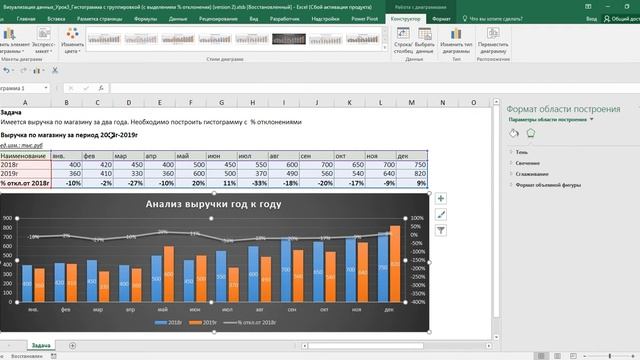Viewport: 640px width, 360px height.
Task: Select the first chart style thumbnail
Action: pyautogui.click(x=104, y=39)
